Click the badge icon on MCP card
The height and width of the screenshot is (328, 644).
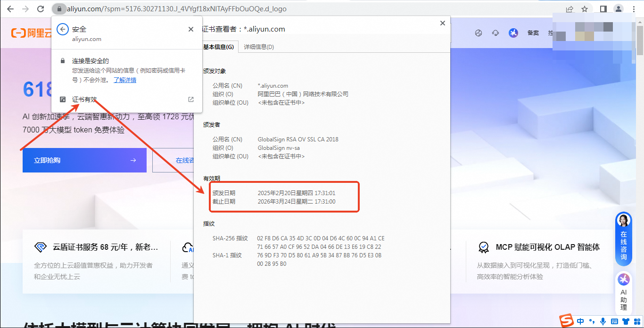click(483, 247)
